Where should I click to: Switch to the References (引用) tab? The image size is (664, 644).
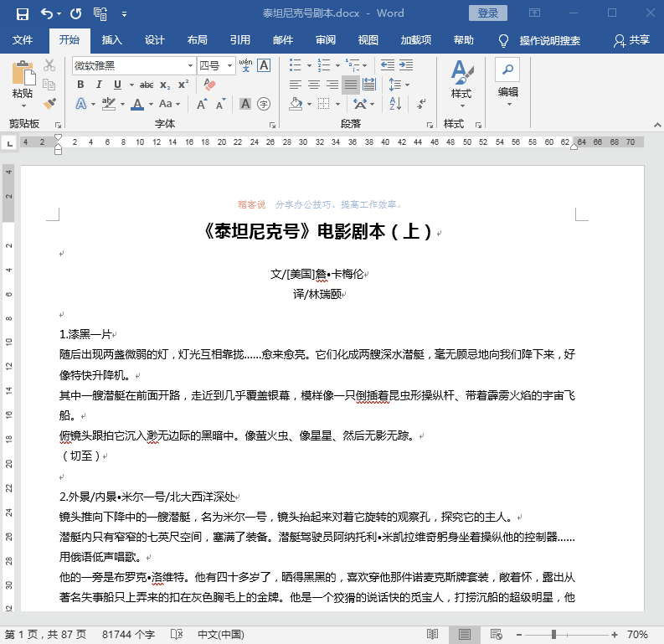click(x=240, y=40)
